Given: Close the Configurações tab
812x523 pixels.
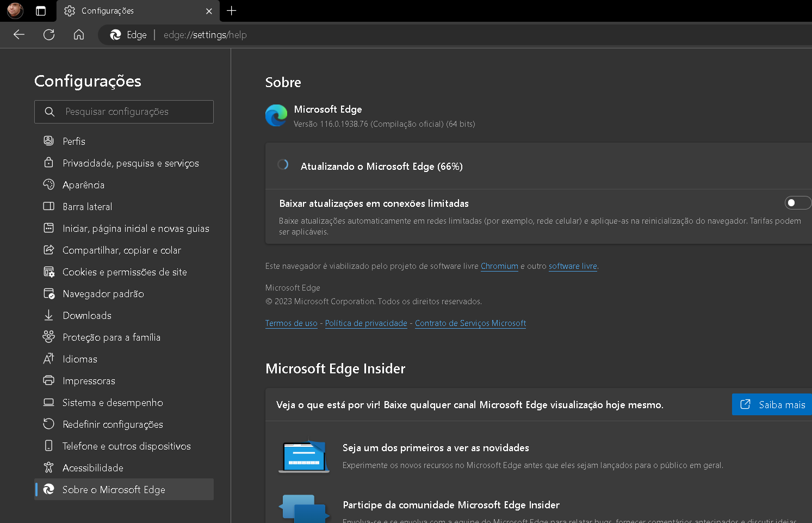Looking at the screenshot, I should point(209,11).
